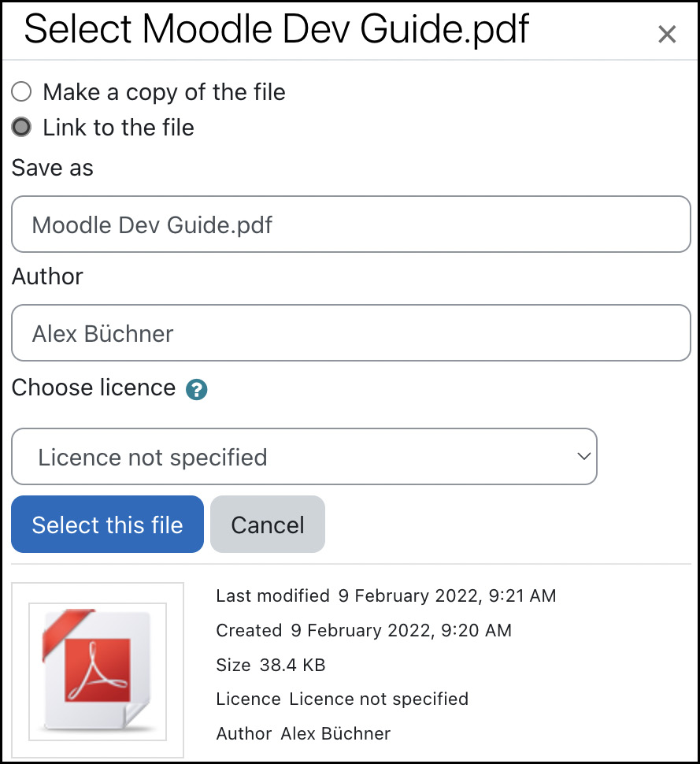Image resolution: width=700 pixels, height=764 pixels.
Task: Click the Last modified date line
Action: click(386, 596)
